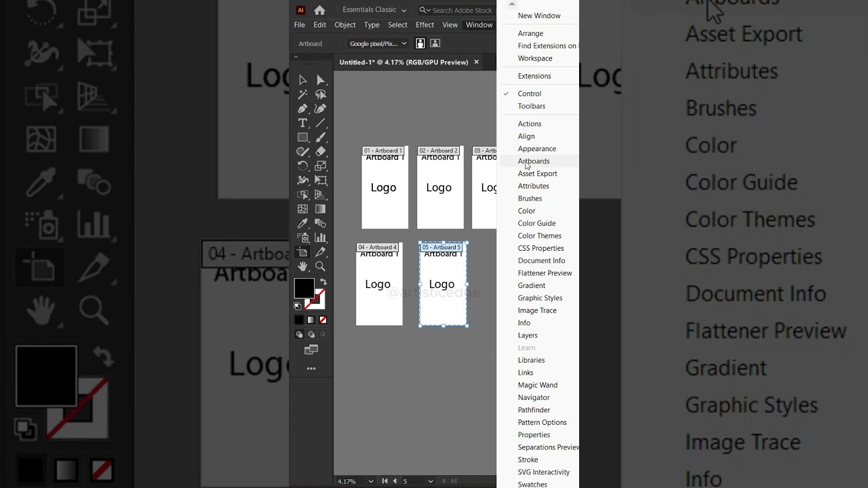Select the Zoom magnifier tool
868x488 pixels.
pos(321,266)
